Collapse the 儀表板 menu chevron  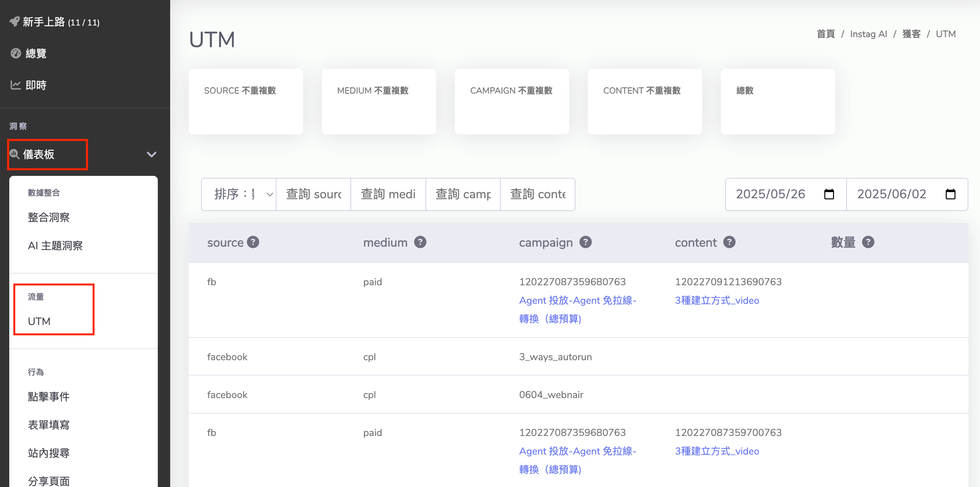pyautogui.click(x=152, y=155)
